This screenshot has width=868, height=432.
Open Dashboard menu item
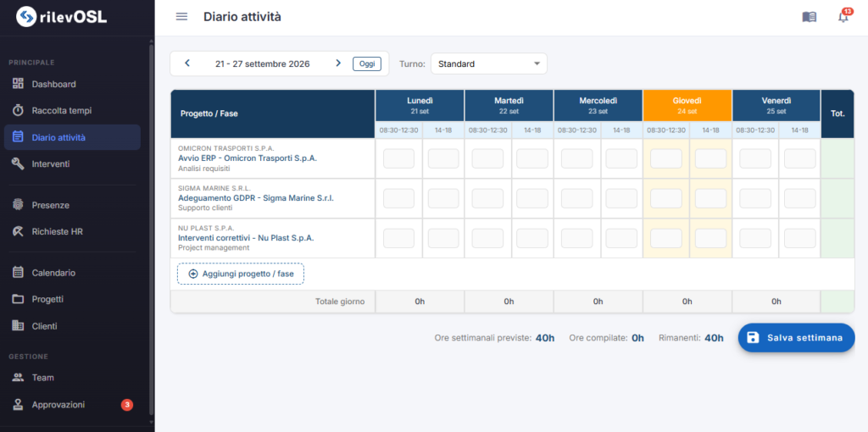(x=72, y=84)
